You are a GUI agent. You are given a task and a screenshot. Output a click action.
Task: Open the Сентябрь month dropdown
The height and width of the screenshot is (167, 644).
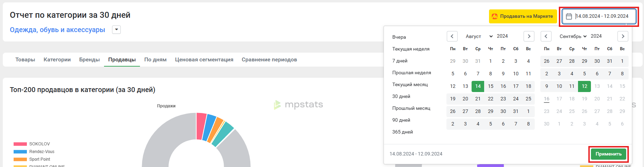[573, 36]
